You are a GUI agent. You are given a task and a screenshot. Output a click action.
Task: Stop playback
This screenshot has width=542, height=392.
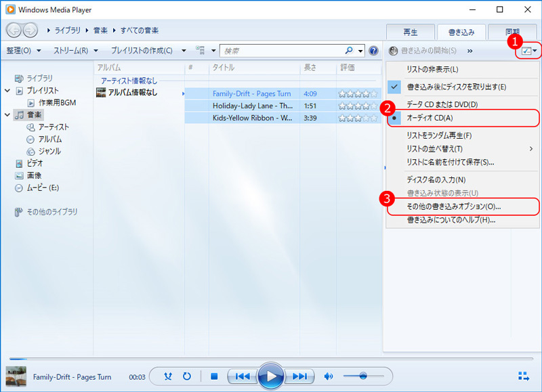[x=214, y=376]
